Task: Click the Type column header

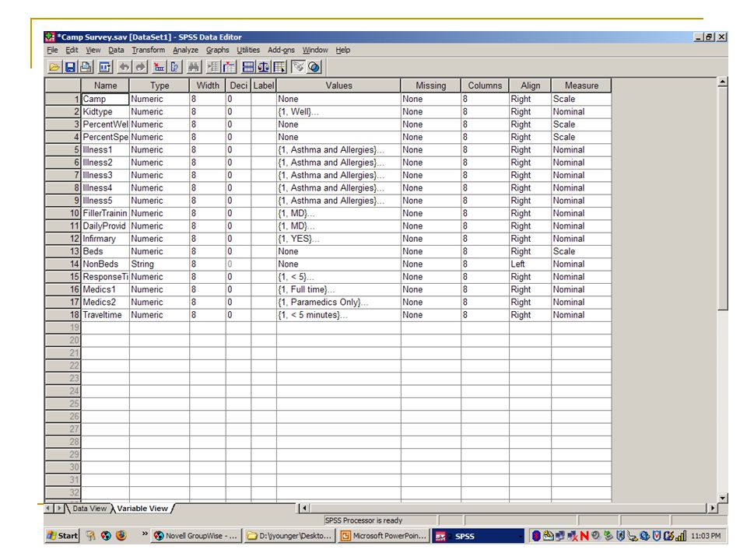Action: [160, 86]
